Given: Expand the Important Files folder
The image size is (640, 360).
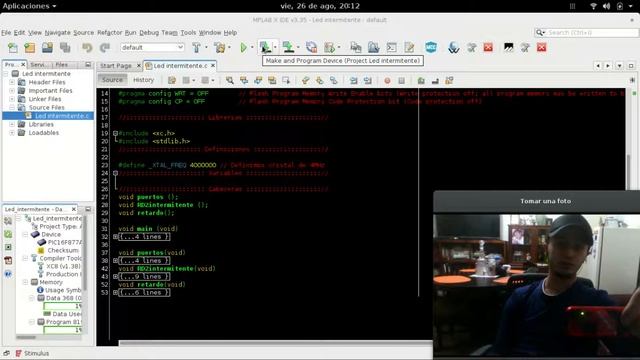Looking at the screenshot, I should click(12, 91).
